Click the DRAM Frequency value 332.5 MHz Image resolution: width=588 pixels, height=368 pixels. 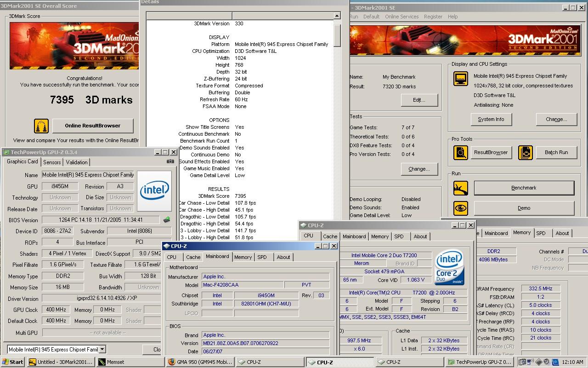541,289
